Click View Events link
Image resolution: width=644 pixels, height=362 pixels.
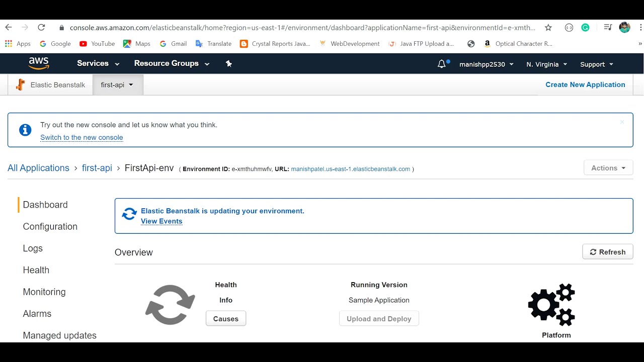(x=162, y=221)
